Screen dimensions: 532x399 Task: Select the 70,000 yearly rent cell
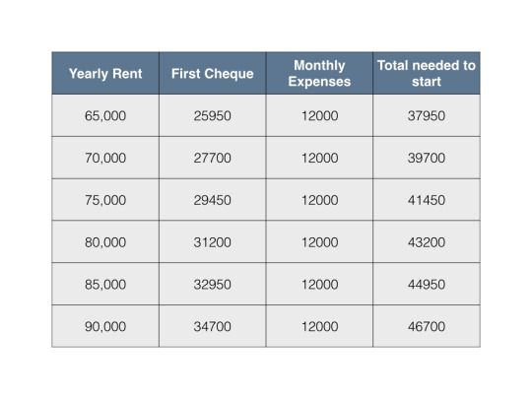(105, 158)
